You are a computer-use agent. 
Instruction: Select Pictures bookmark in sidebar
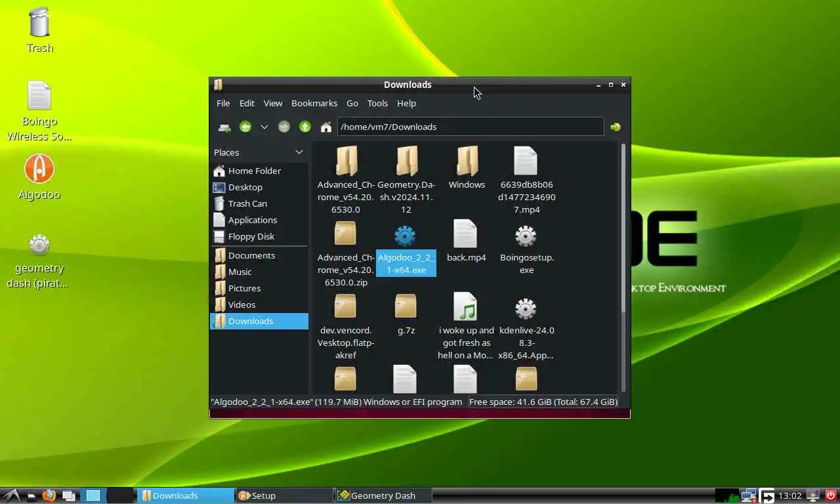(x=259, y=288)
